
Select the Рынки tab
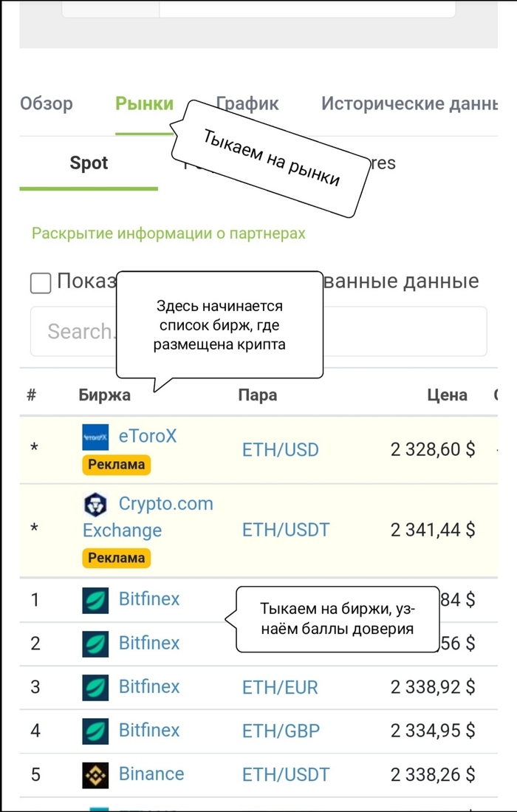click(144, 103)
